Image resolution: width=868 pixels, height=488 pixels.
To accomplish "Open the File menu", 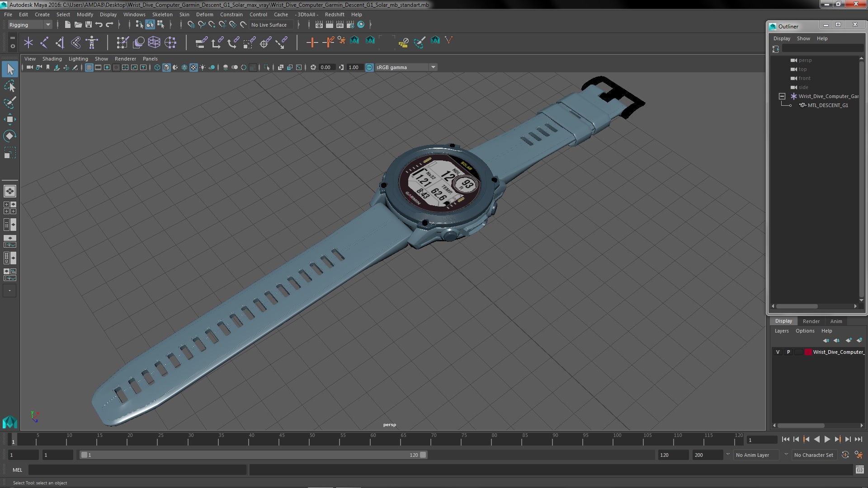I will pos(8,14).
